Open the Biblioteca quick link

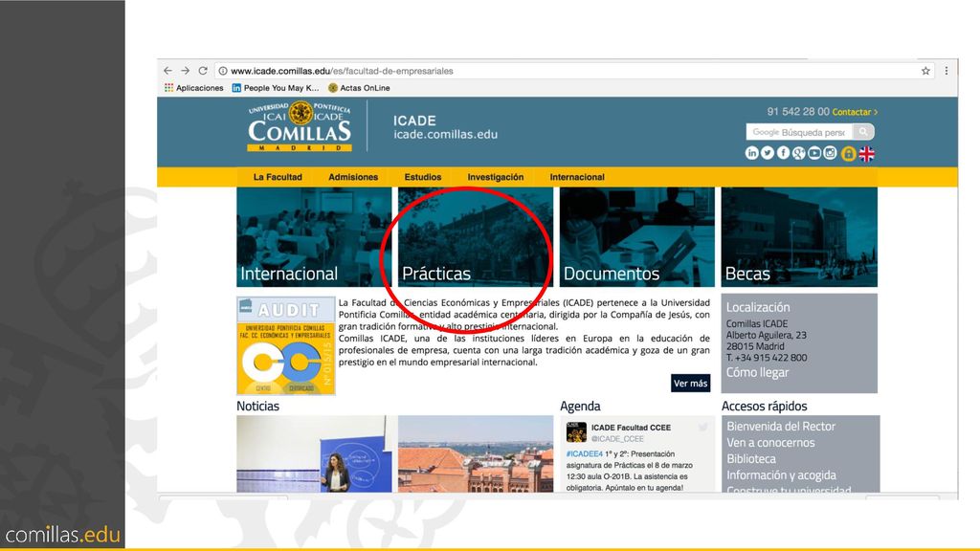750,458
